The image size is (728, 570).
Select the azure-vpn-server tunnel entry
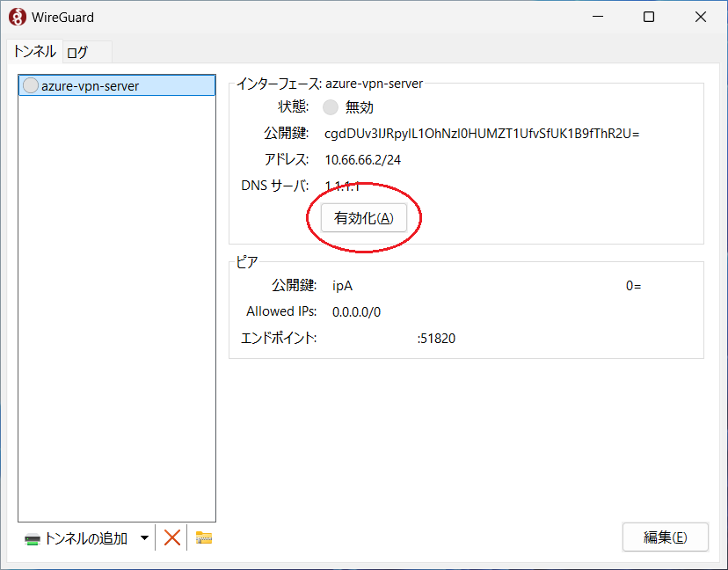pos(90,85)
